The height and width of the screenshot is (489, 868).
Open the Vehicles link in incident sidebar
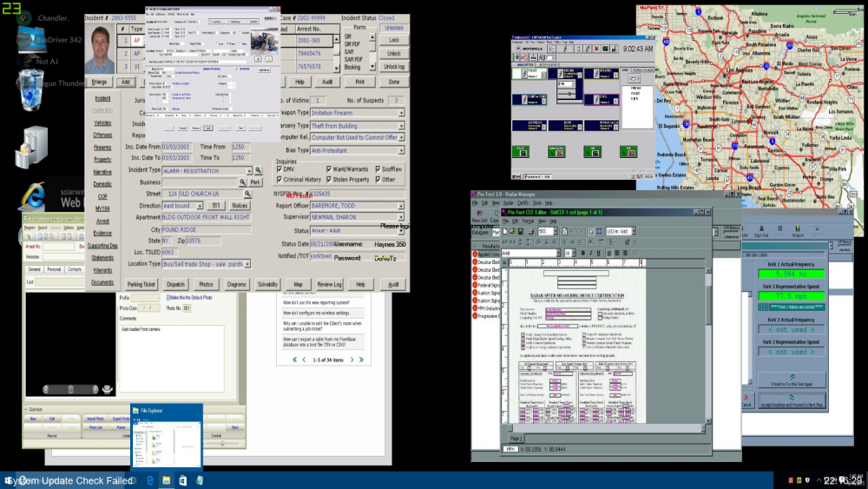(x=102, y=123)
